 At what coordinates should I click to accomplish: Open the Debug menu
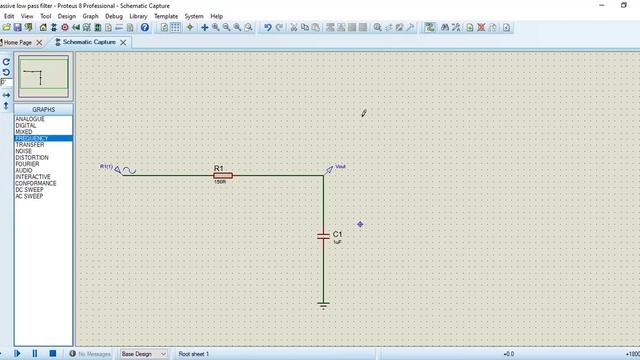(114, 16)
